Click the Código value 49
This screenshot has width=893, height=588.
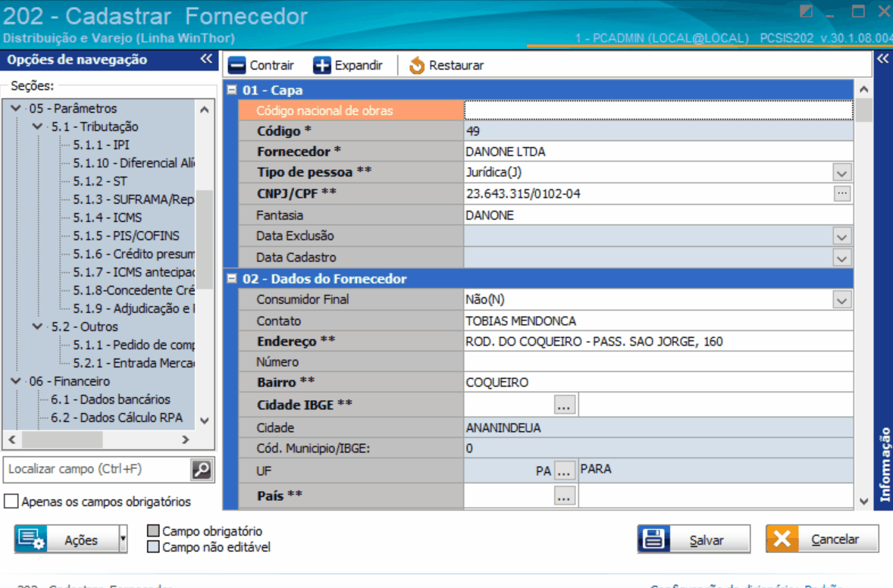(x=473, y=132)
